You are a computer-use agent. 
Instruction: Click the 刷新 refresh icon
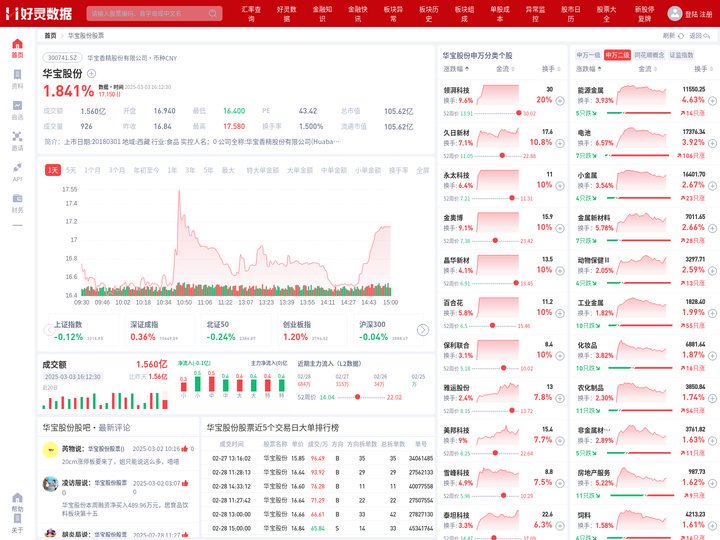681,36
